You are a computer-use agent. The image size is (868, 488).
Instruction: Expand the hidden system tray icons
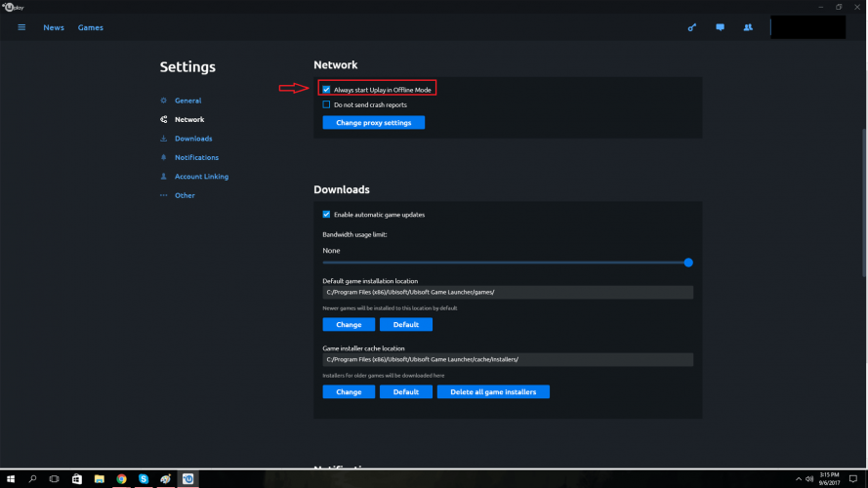[799, 479]
